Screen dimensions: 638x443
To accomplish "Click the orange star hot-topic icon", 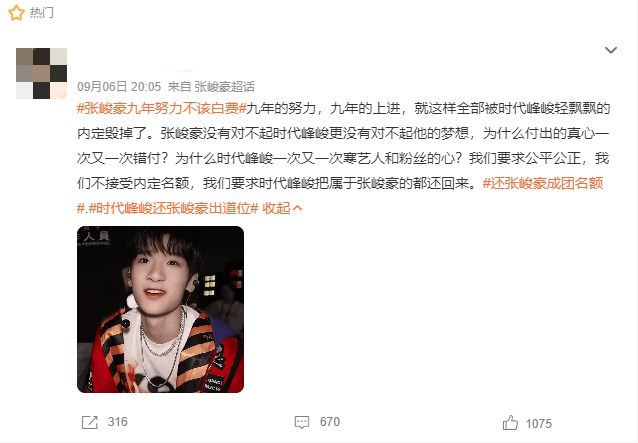I will pos(16,13).
